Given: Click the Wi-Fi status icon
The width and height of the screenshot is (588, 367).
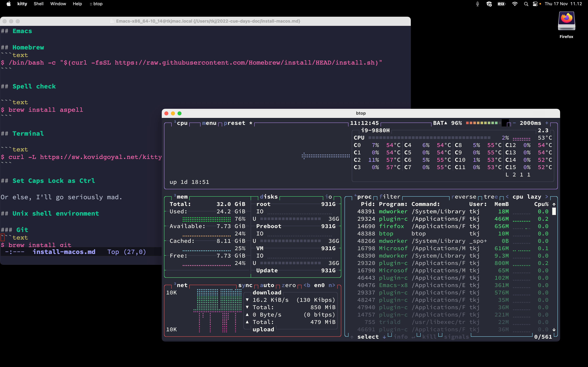Looking at the screenshot, I should [515, 4].
